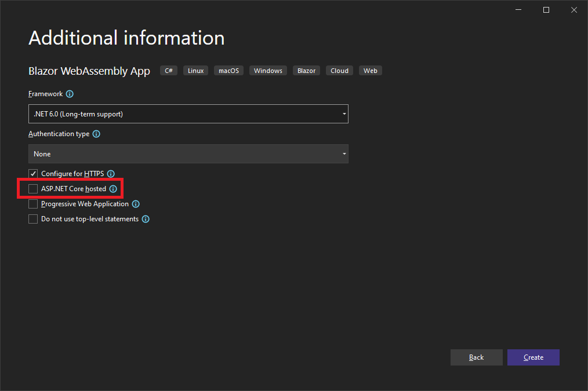This screenshot has width=588, height=391.
Task: Click the Authentication type info icon
Action: point(96,134)
